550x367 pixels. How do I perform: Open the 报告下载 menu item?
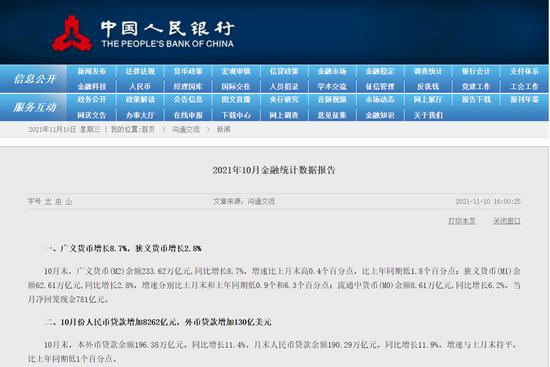point(476,100)
